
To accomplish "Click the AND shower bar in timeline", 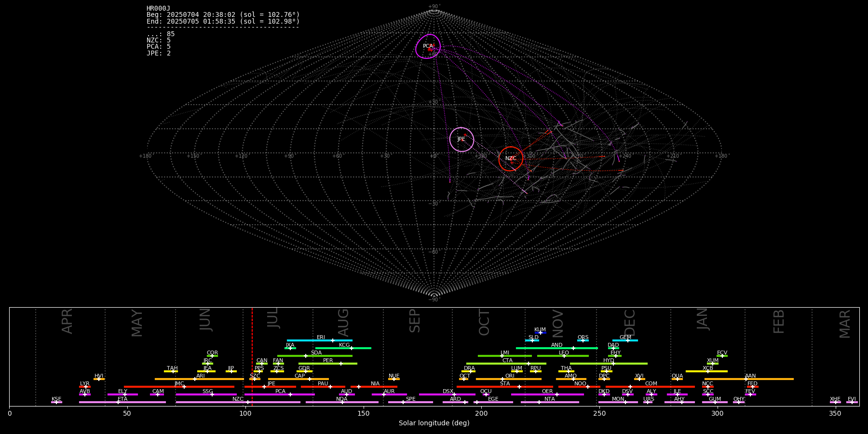I will tap(557, 348).
